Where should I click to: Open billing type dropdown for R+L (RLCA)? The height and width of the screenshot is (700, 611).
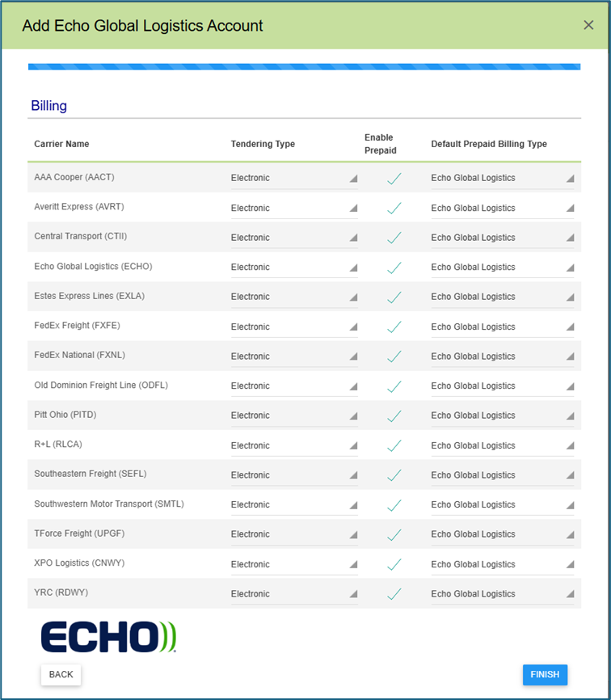pos(502,446)
